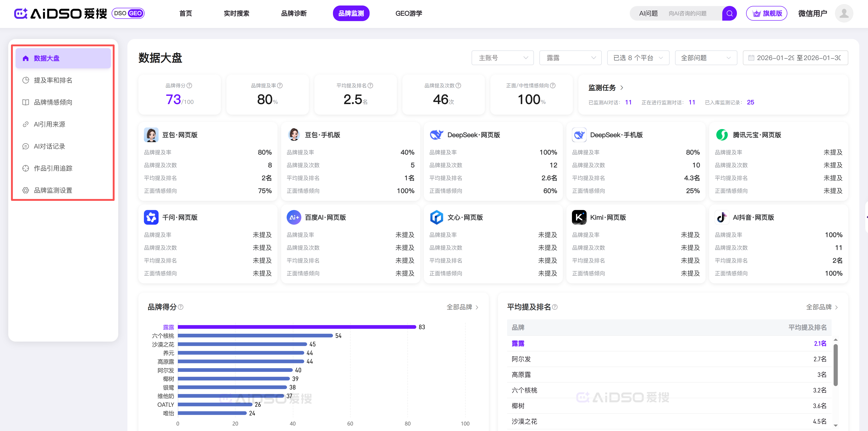Select AI引用来源 sidebar item
The width and height of the screenshot is (868, 431).
[x=49, y=124]
